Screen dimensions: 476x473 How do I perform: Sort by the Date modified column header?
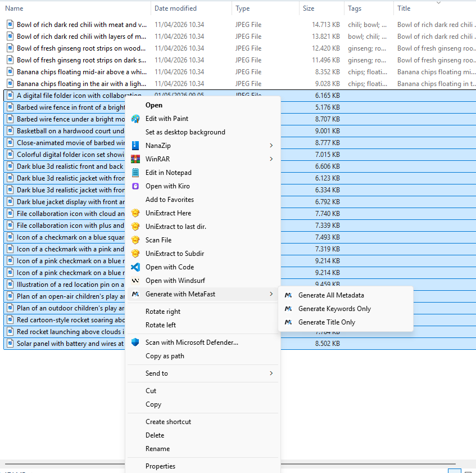tap(191, 8)
